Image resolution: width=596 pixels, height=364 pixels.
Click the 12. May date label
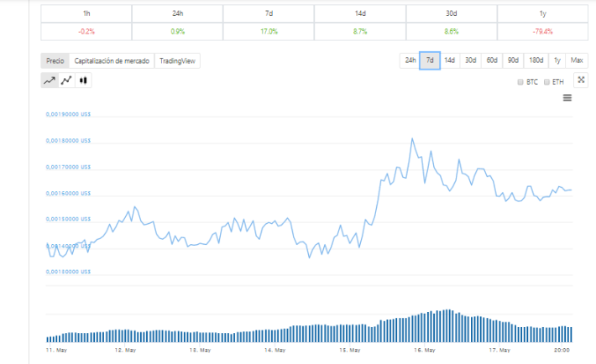coord(125,350)
